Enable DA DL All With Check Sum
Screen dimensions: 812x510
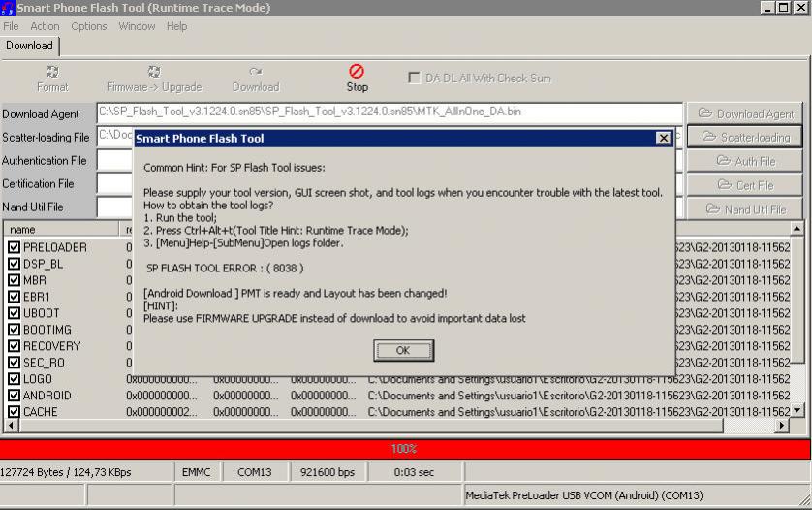pyautogui.click(x=415, y=78)
